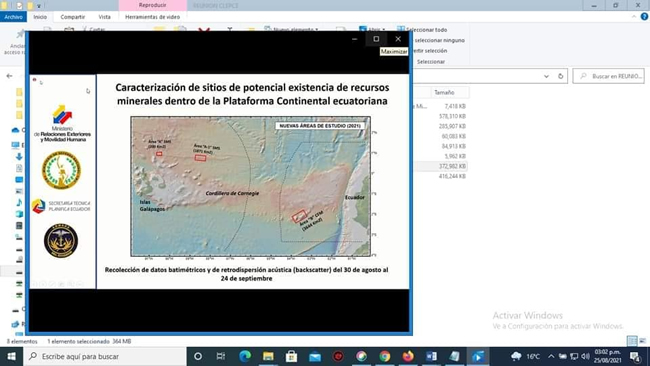The image size is (650, 366).
Task: Open the Archivo menu in File Explorer
Action: (x=13, y=17)
